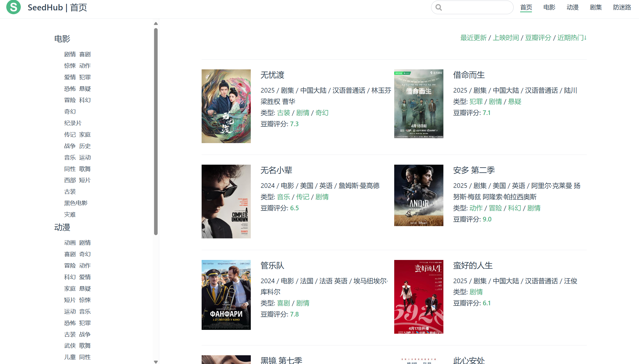Image resolution: width=639 pixels, height=364 pixels.
Task: Select 动画 in sidebar 动漫 list
Action: (x=70, y=243)
